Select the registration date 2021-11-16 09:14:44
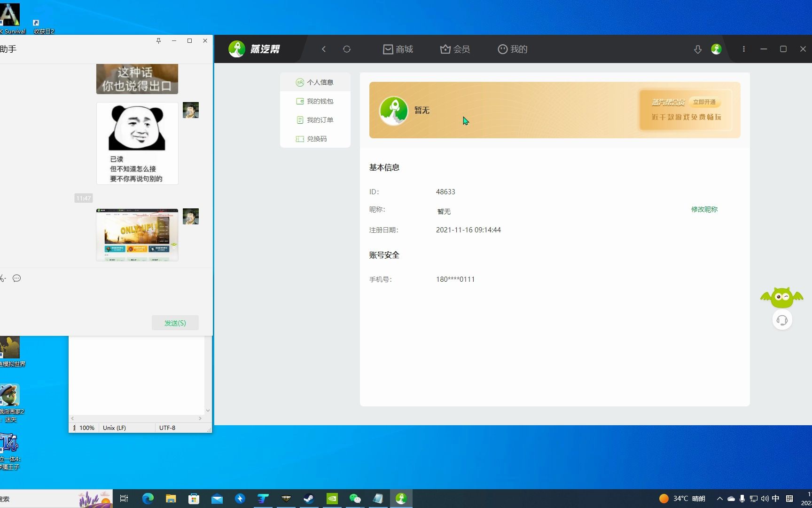Viewport: 812px width, 508px height. [x=468, y=230]
